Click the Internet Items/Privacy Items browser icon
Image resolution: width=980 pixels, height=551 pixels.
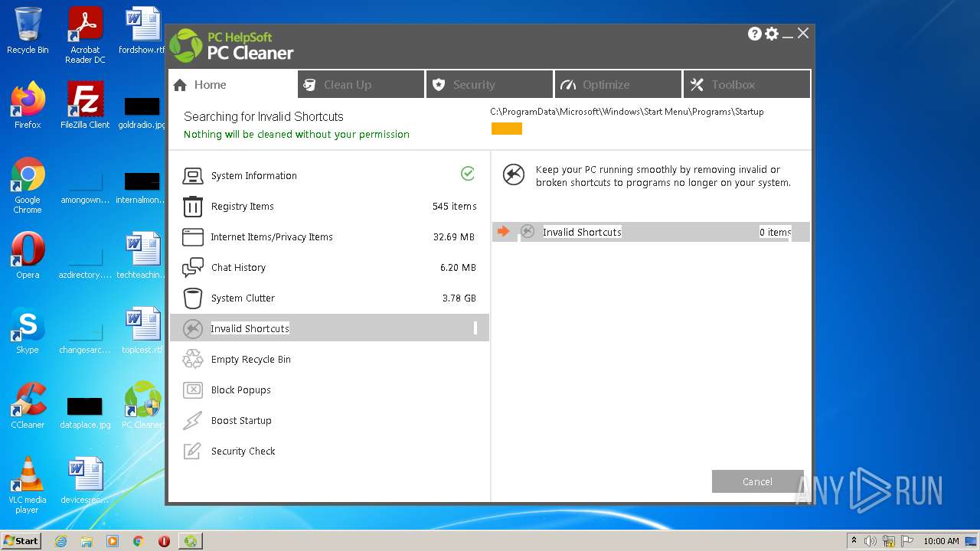[x=193, y=237]
